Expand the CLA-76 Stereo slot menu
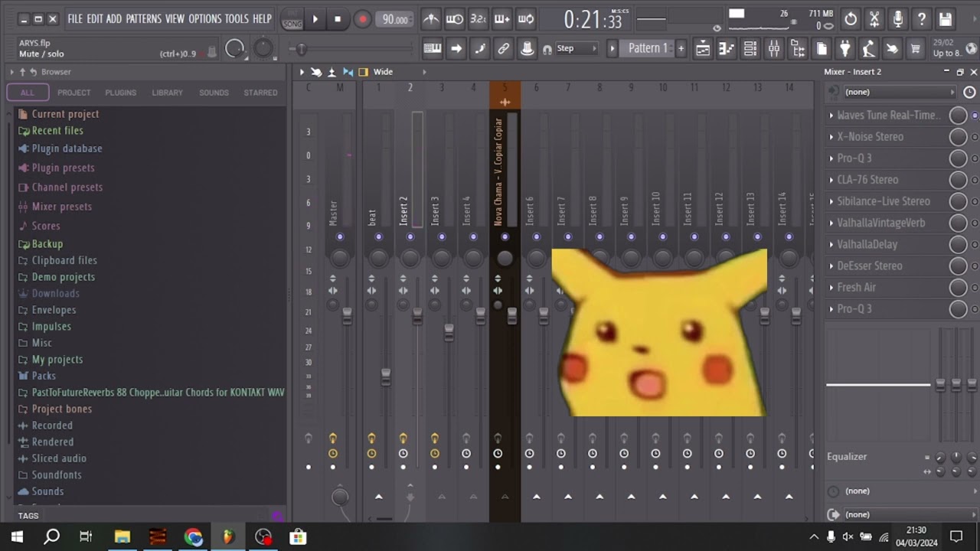This screenshot has height=551, width=980. coord(831,180)
